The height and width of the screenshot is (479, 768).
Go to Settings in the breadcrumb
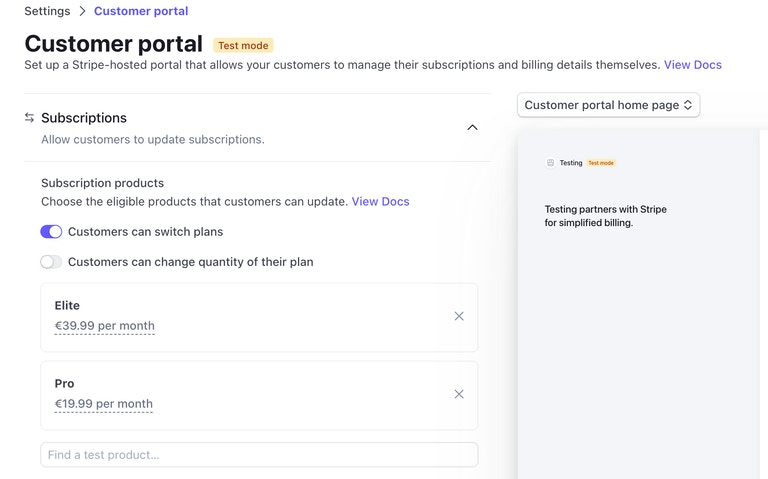[x=47, y=11]
